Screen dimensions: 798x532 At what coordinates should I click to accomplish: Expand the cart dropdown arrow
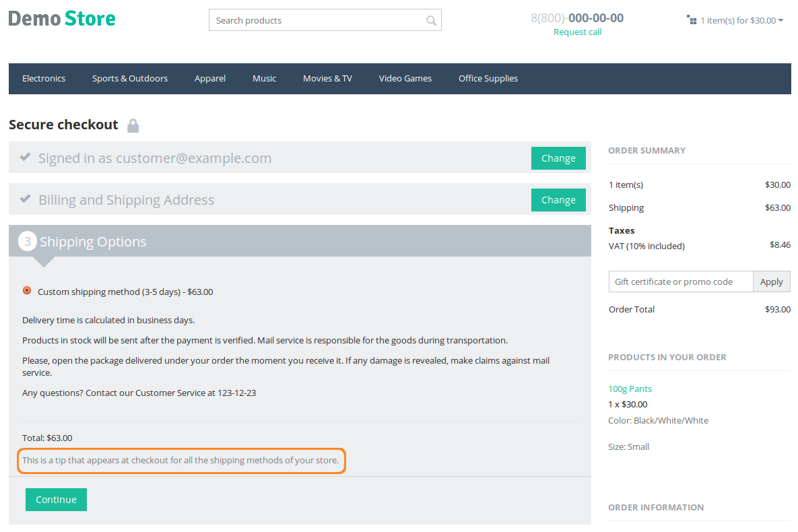[x=780, y=20]
